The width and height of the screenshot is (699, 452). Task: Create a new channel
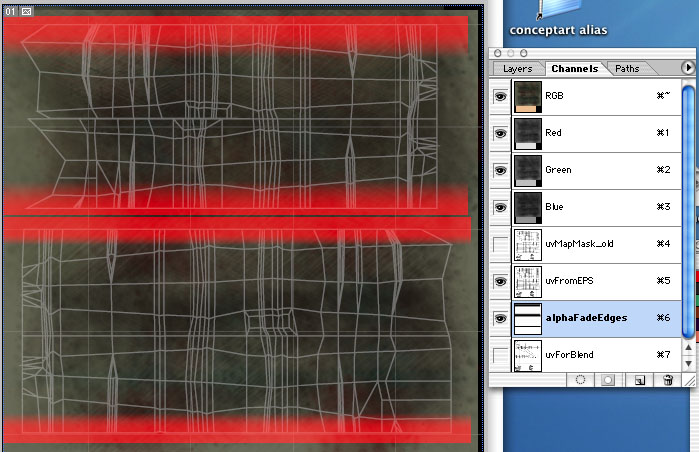point(636,380)
